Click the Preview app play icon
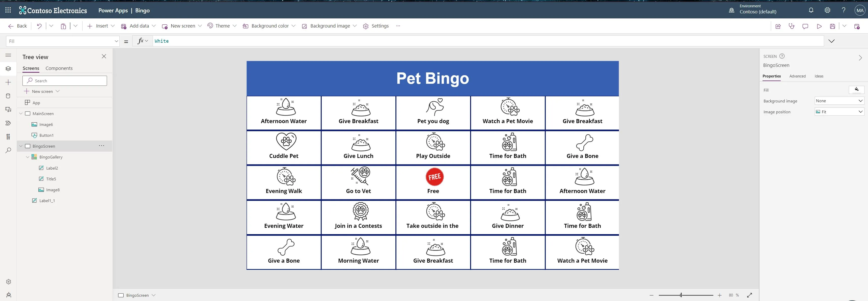 pos(819,26)
